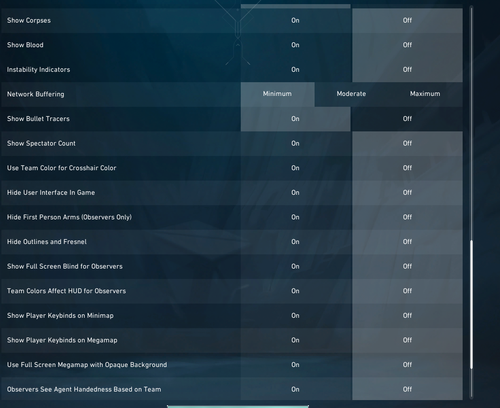
Task: Set Hide First Person Arms to Off
Action: tap(407, 217)
